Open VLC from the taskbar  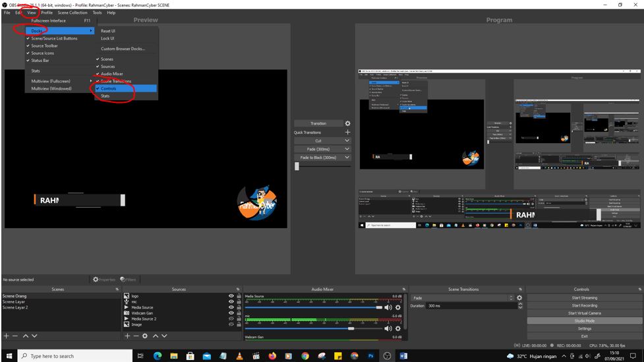point(239,356)
